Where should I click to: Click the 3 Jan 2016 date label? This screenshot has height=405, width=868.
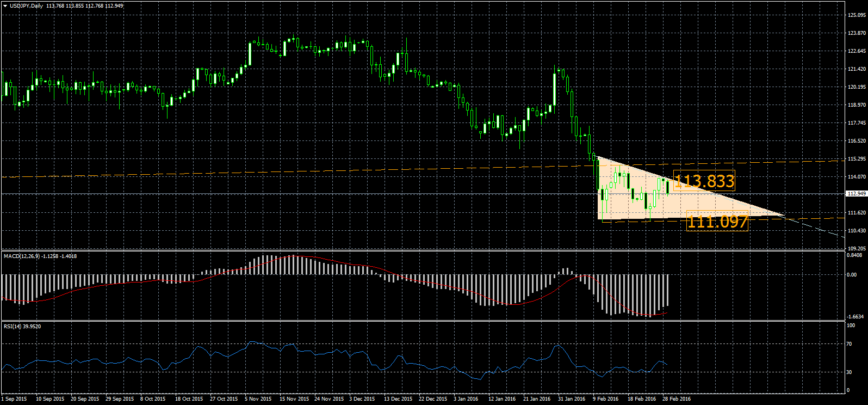[x=466, y=399]
